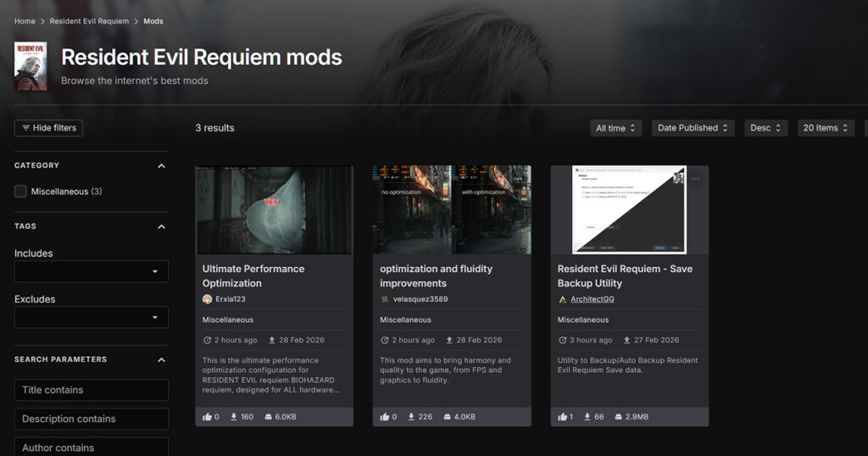868x456 pixels.
Task: Click file size icon next to 2.9MB
Action: [x=618, y=417]
